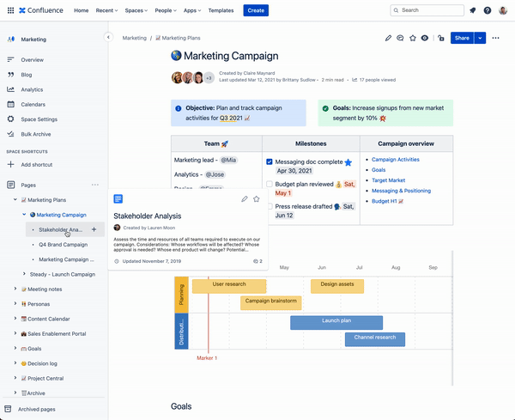This screenshot has height=420, width=515.
Task: Click the Search input field
Action: pos(427,10)
